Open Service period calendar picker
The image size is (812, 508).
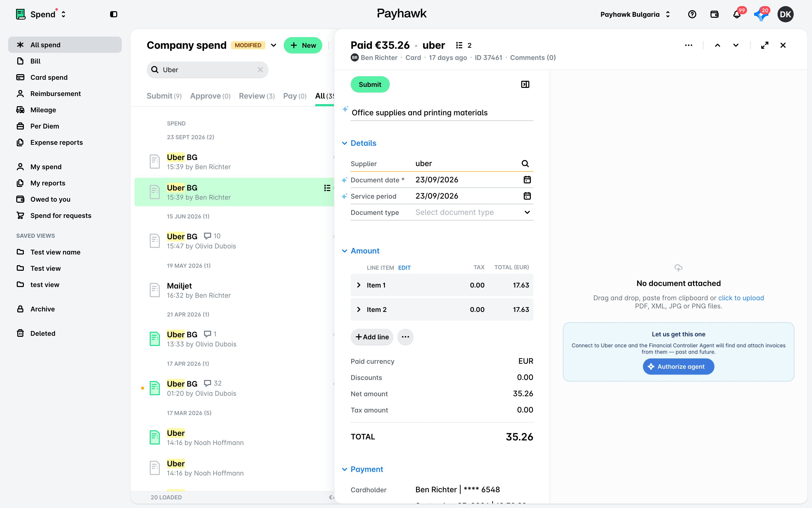(x=527, y=196)
